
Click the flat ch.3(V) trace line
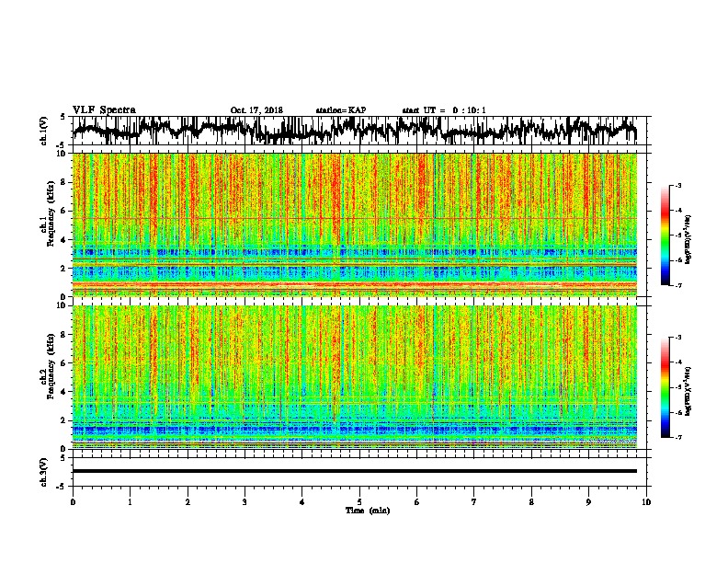point(355,471)
